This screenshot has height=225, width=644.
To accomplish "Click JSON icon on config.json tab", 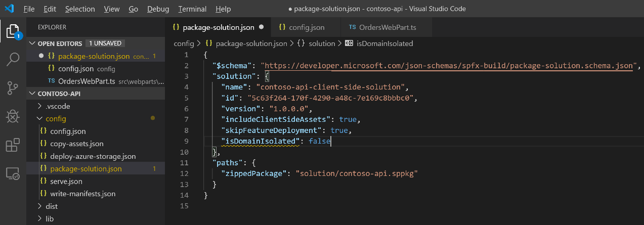I will coord(282,27).
